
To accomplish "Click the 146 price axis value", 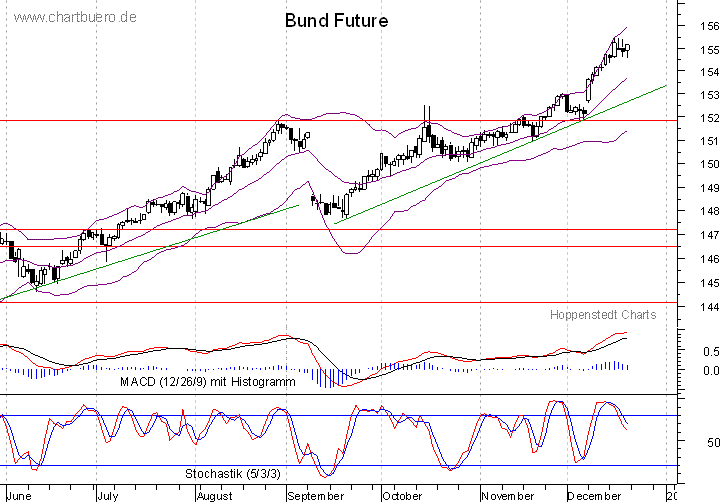I will (x=709, y=259).
